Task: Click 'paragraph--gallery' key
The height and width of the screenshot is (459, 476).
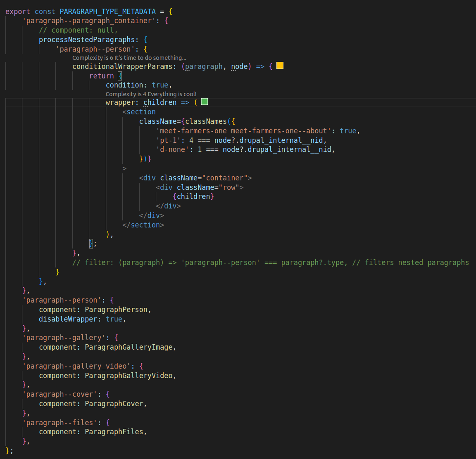Action: (64, 338)
